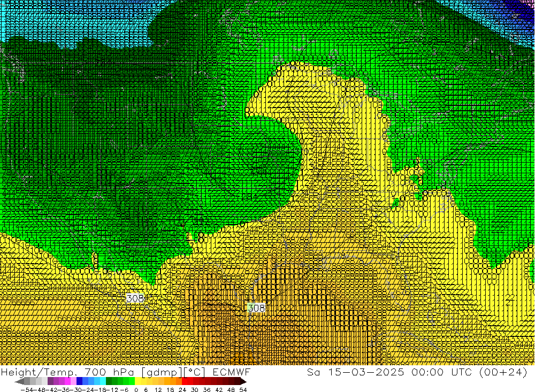Click the 308 contour label with white background

click(x=135, y=298)
